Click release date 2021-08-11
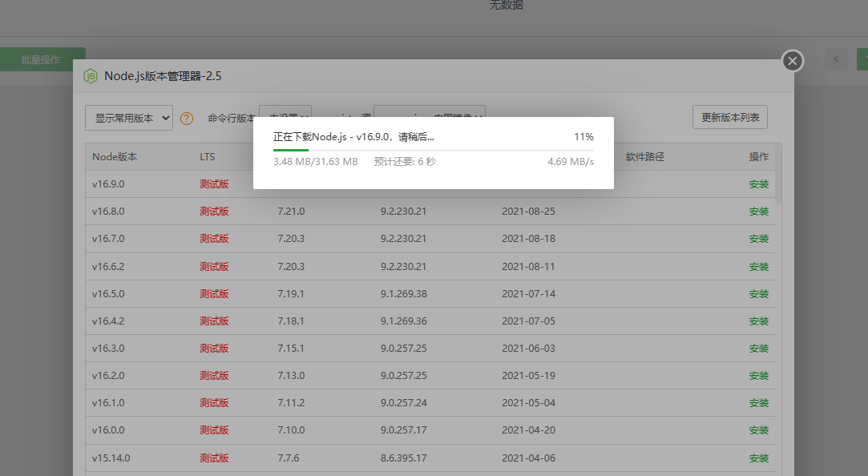Viewport: 868px width, 476px height. [528, 266]
